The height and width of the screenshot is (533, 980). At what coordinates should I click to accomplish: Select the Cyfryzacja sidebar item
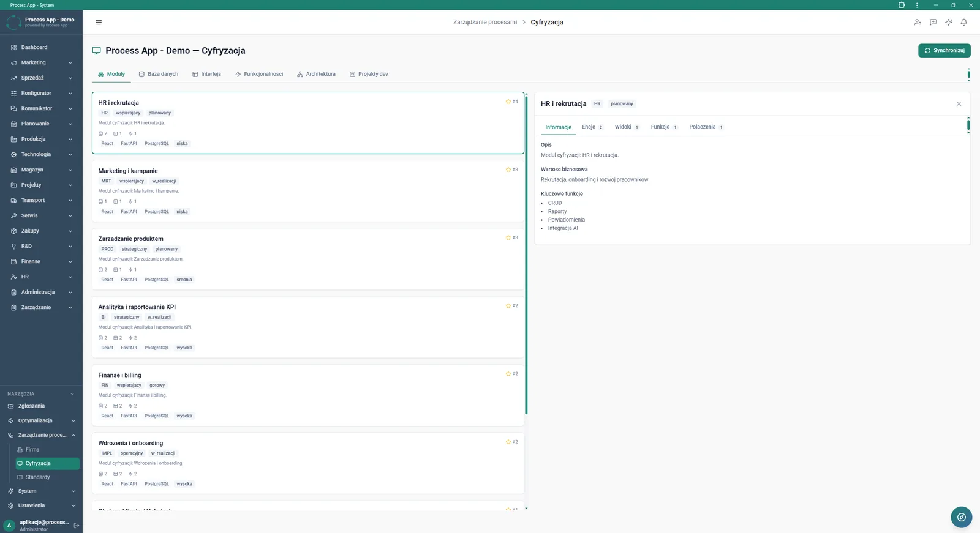48,463
